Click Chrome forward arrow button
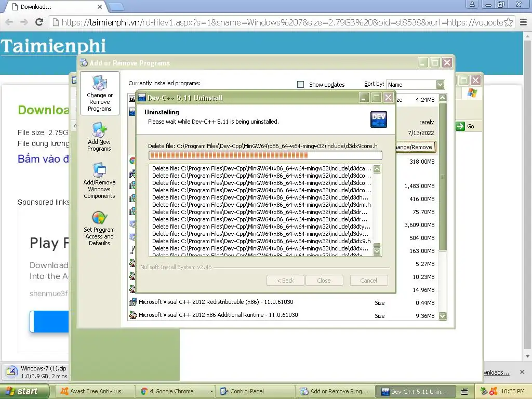This screenshot has width=532, height=399. 24,22
